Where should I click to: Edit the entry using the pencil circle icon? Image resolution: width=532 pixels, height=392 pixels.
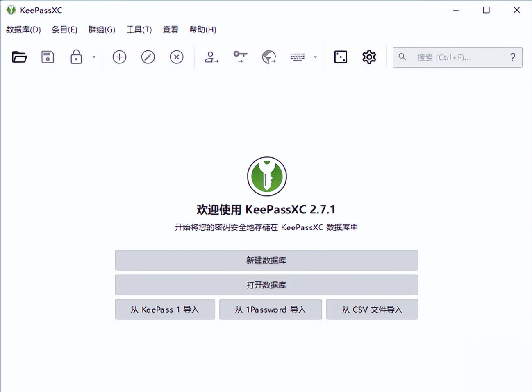[148, 57]
